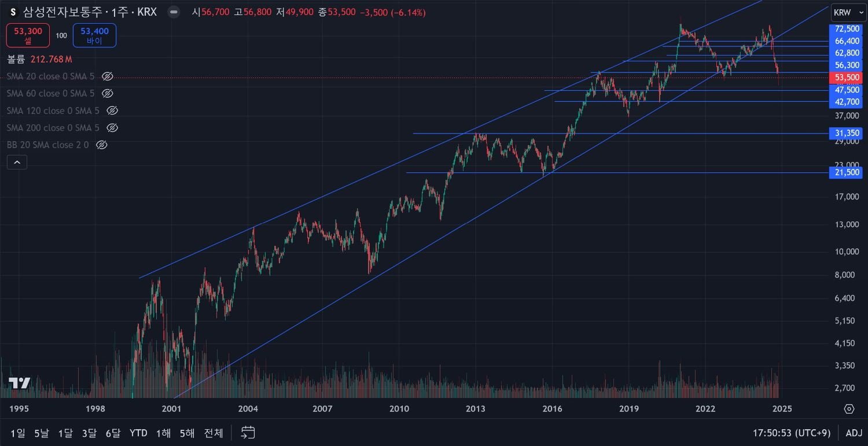
Task: Click the 10,000 price axis label
Action: tap(847, 252)
